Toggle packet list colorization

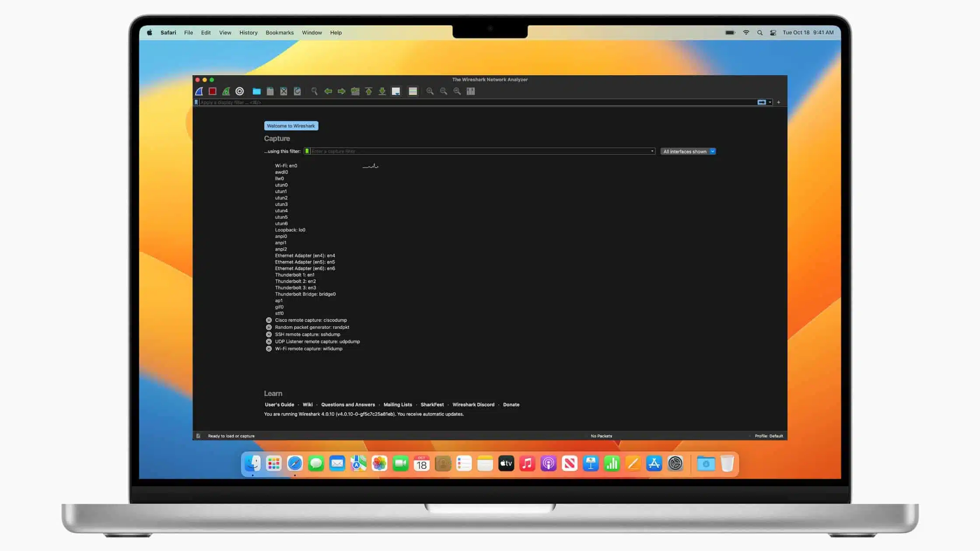(413, 91)
